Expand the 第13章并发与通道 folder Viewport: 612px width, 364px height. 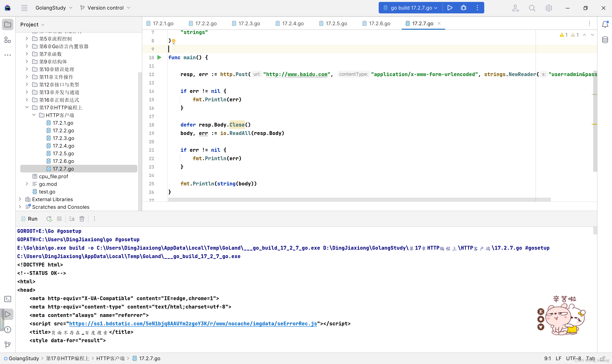tap(27, 92)
